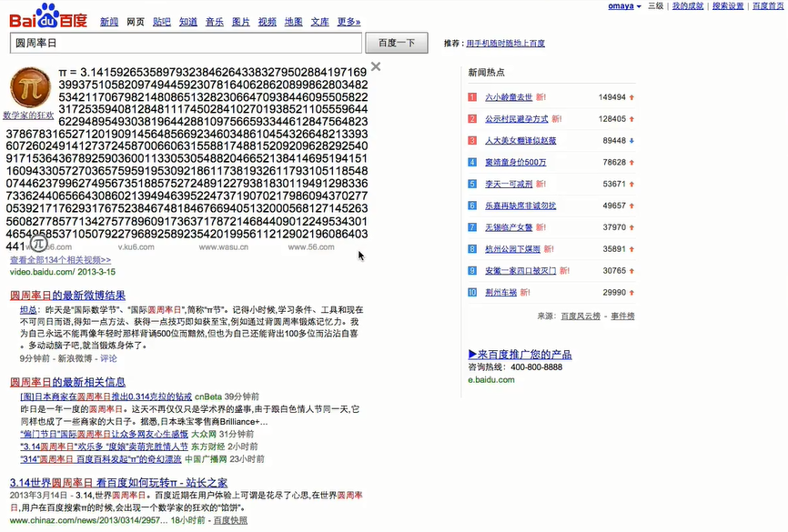
Task: Open the 3.14世界圆周率日 站长之家 result
Action: click(x=118, y=483)
